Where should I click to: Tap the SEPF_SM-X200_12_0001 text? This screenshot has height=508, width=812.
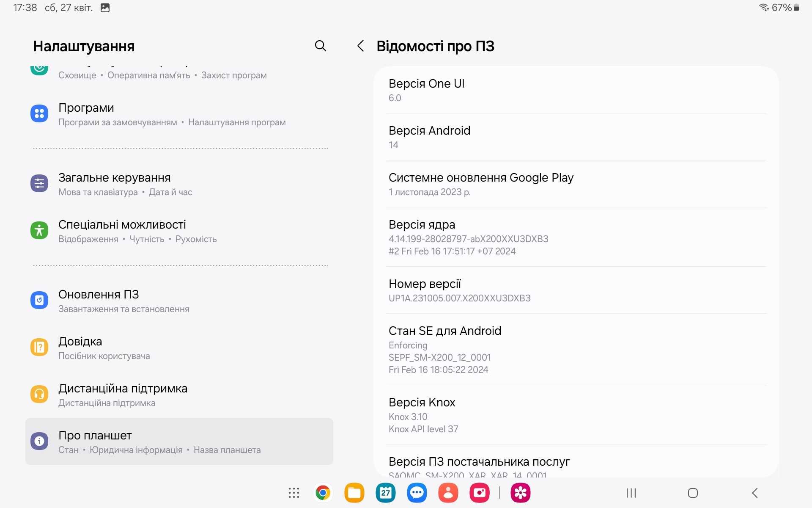(x=440, y=357)
